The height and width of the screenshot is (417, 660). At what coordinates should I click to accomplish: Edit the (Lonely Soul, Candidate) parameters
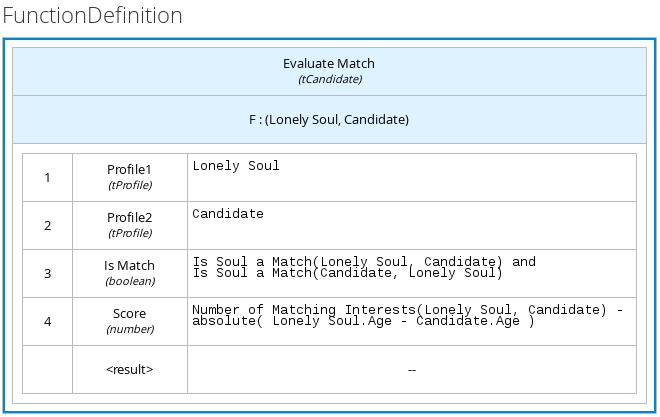(337, 119)
